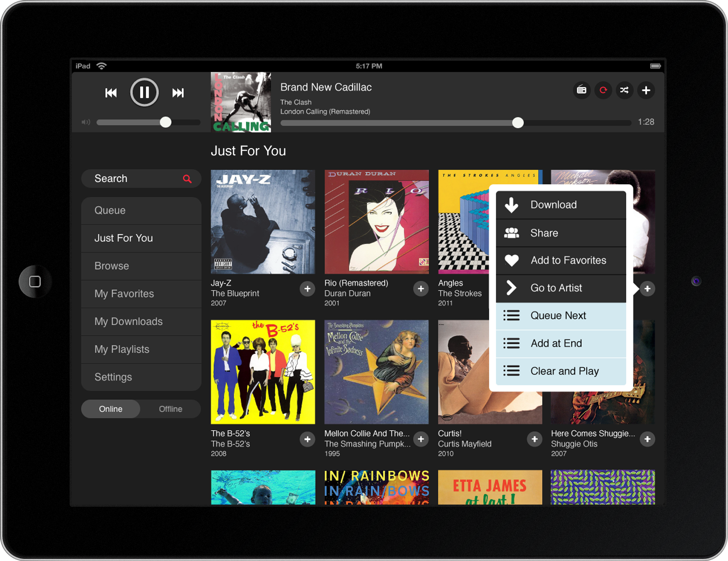Open The B-52's yellow album cover
Image resolution: width=728 pixels, height=561 pixels.
[263, 372]
